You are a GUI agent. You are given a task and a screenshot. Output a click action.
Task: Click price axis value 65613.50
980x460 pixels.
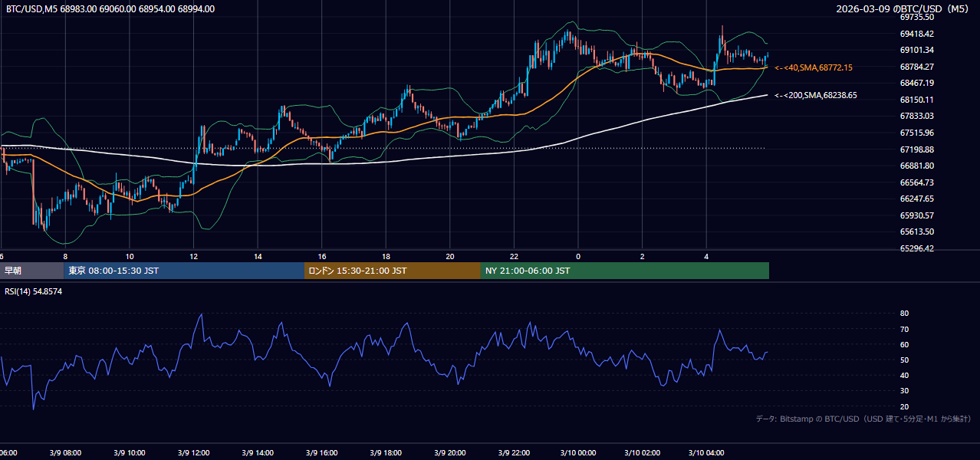(916, 232)
